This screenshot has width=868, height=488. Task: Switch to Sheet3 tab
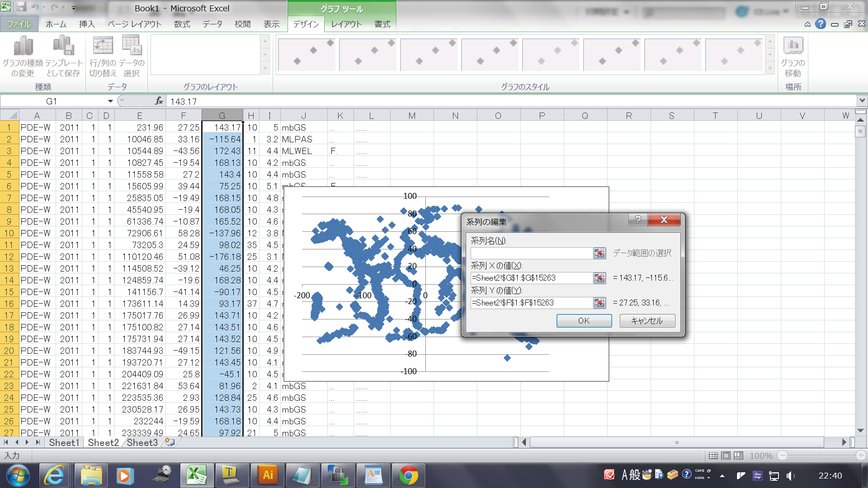click(142, 443)
